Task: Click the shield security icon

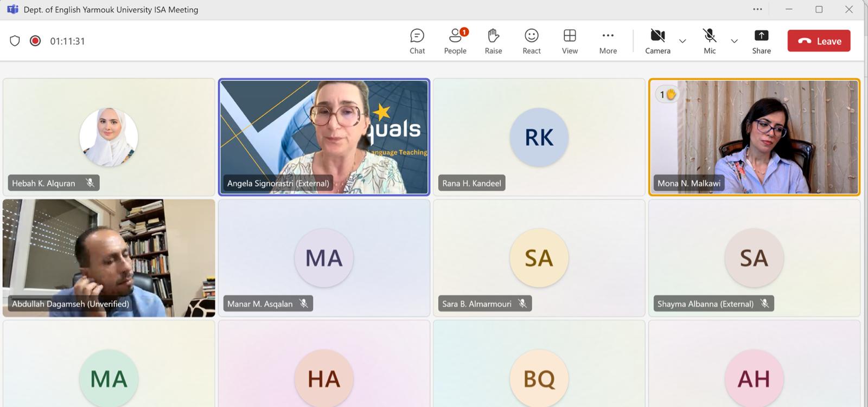Action: pos(15,41)
